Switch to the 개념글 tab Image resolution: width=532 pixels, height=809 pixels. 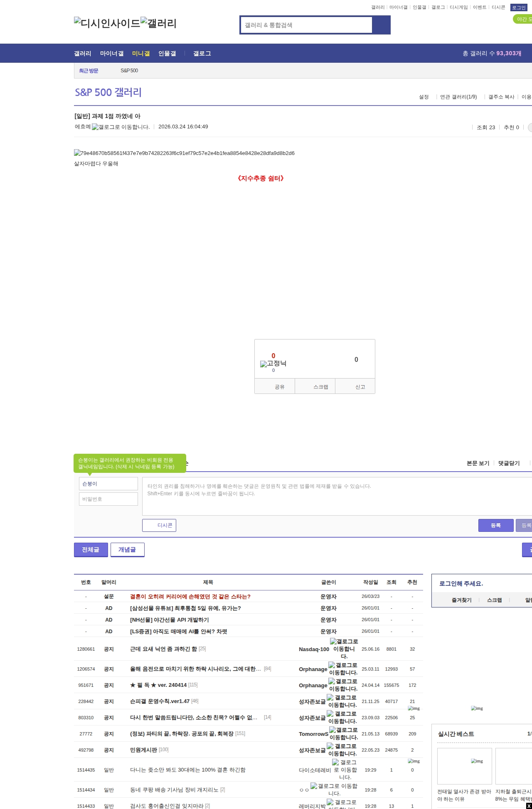point(127,550)
